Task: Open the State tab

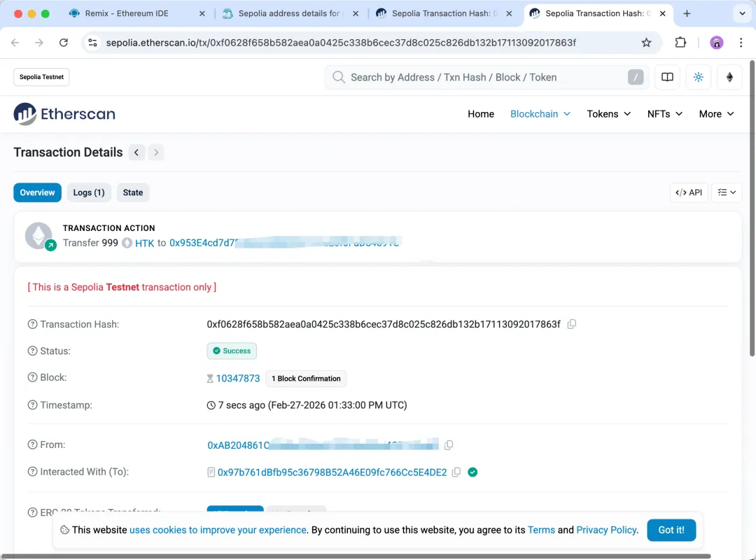Action: [x=132, y=192]
